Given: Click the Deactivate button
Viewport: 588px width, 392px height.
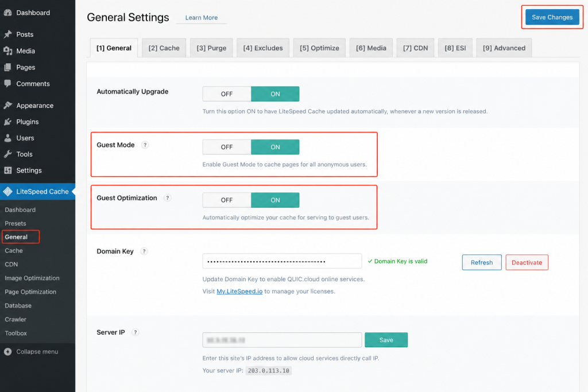Looking at the screenshot, I should tap(527, 262).
